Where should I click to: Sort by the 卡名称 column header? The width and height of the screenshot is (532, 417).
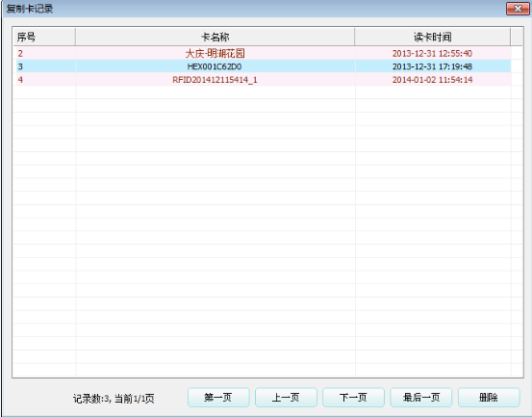click(215, 37)
